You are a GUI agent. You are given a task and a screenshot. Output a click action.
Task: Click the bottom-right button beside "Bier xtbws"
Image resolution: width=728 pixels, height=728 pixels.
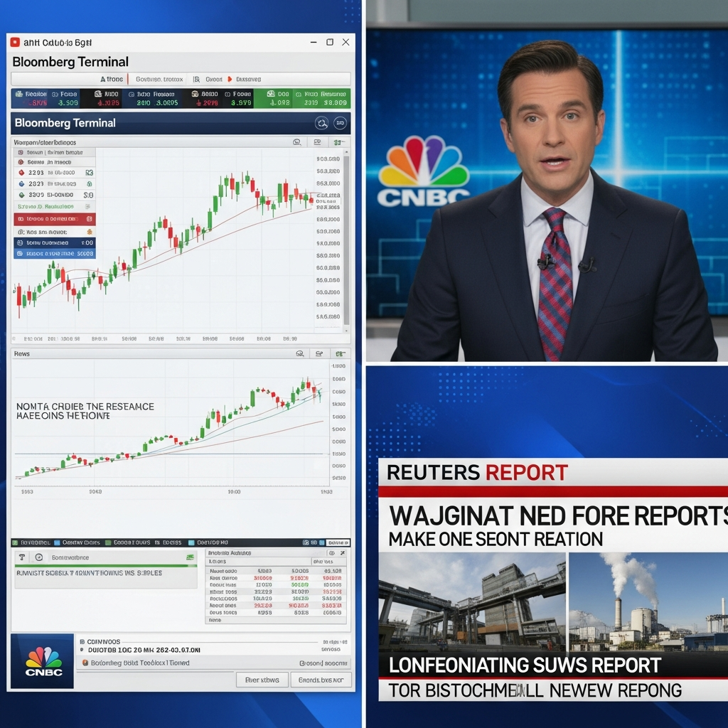click(x=321, y=680)
